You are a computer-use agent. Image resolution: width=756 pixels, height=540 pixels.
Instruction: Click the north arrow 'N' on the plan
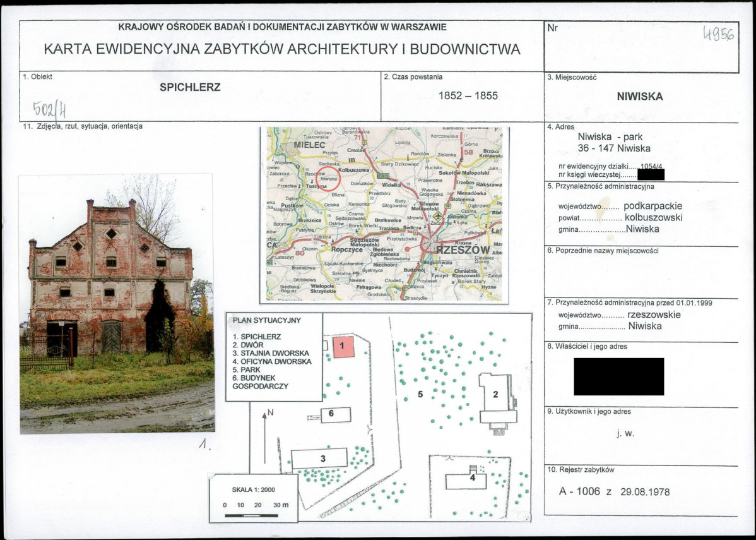tap(266, 437)
